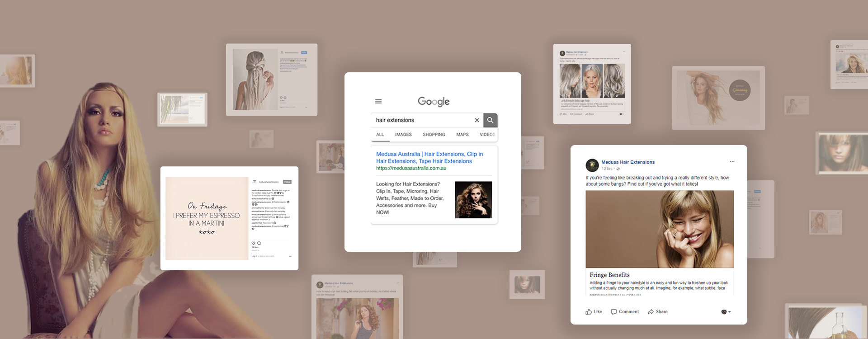
Task: Switch to the VIDEOS tab
Action: point(487,135)
